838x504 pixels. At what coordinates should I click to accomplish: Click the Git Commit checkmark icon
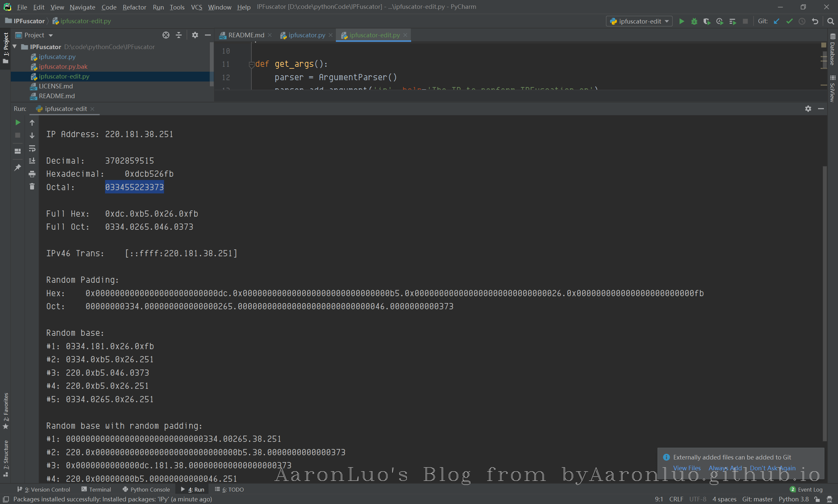pos(790,21)
